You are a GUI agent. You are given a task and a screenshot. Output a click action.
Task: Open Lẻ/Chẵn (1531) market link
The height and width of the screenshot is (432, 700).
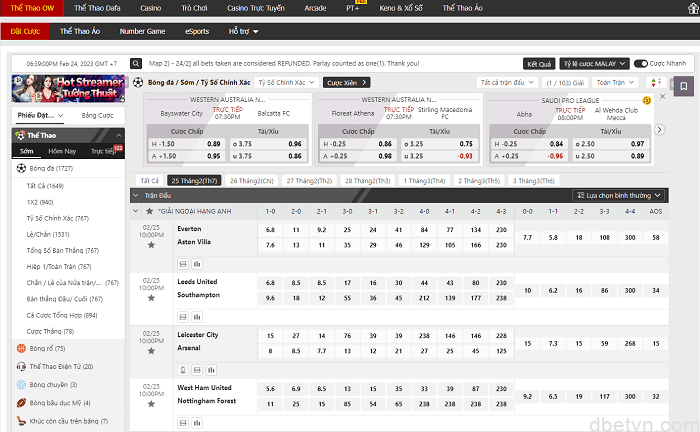click(48, 234)
